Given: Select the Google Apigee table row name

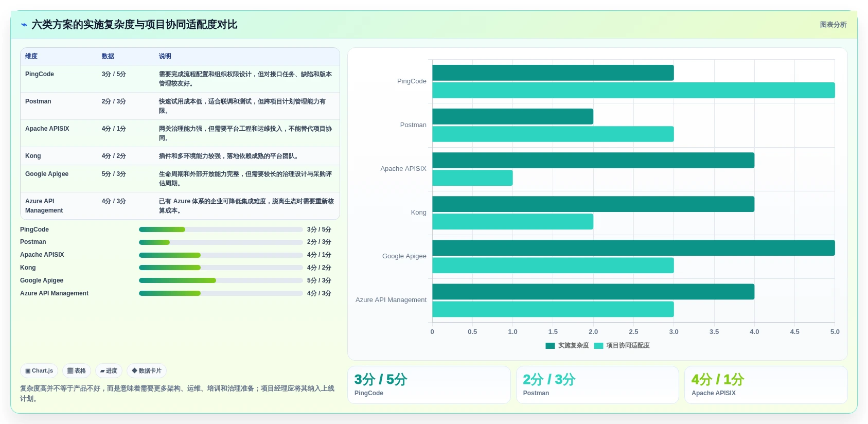Looking at the screenshot, I should (47, 174).
